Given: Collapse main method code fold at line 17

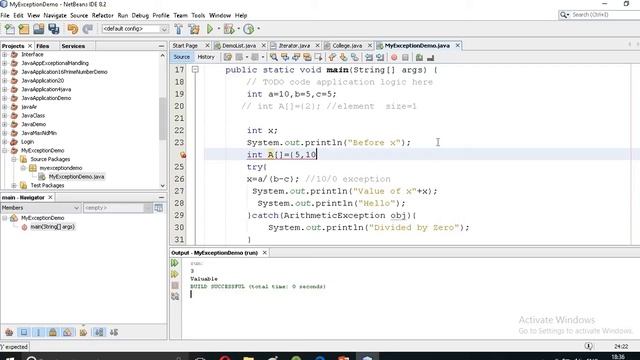Looking at the screenshot, I should (x=195, y=70).
